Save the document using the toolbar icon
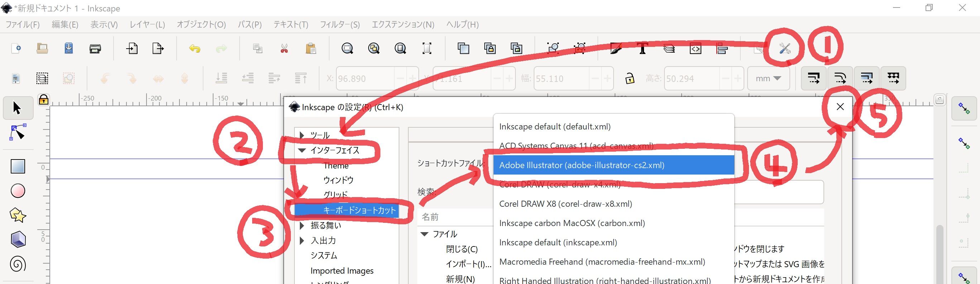Screen dimensions: 980x284 [x=68, y=48]
